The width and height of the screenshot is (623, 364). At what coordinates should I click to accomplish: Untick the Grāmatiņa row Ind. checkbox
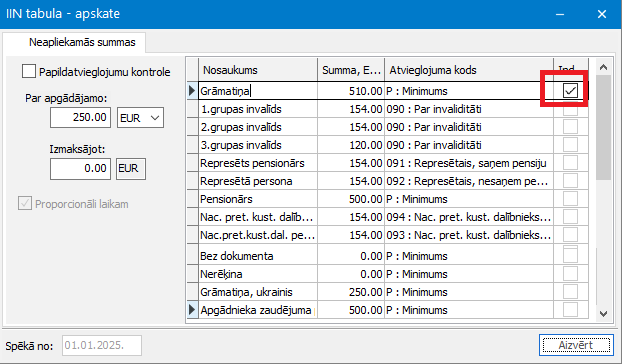point(570,91)
